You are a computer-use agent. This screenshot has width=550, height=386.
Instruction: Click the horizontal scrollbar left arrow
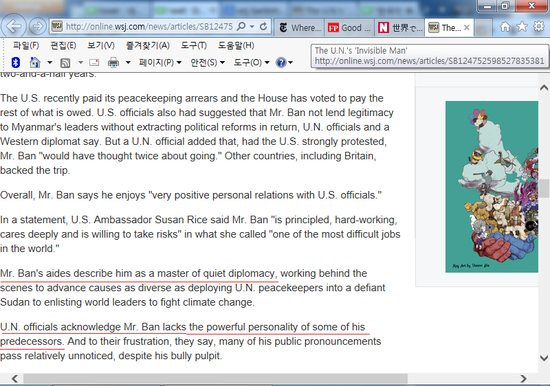pos(15,378)
